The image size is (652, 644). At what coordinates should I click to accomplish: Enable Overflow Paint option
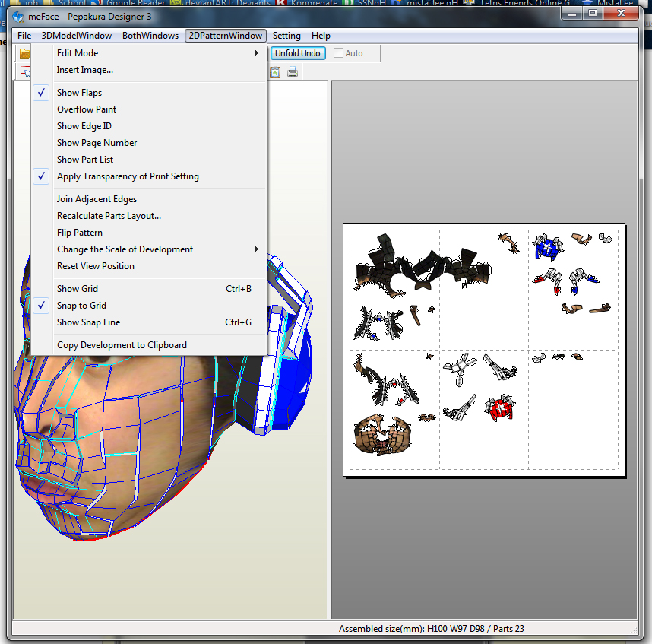coord(149,109)
